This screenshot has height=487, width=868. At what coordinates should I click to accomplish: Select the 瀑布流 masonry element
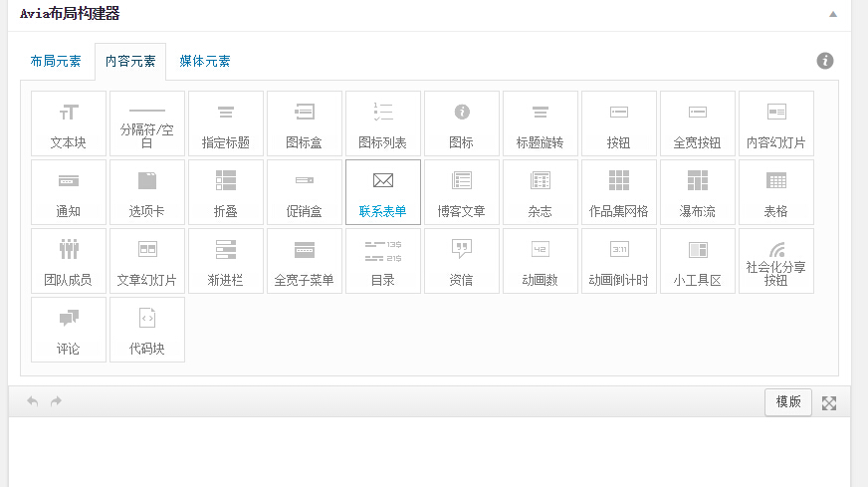[697, 192]
